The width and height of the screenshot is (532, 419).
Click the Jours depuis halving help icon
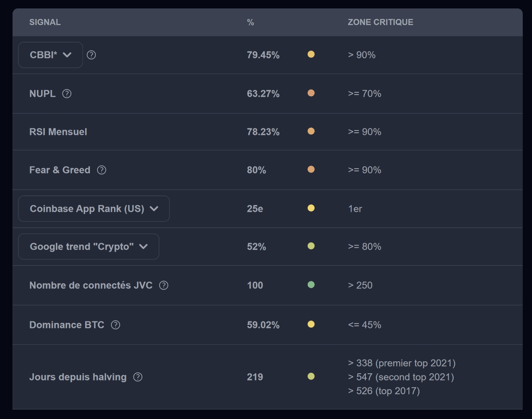[x=138, y=377]
